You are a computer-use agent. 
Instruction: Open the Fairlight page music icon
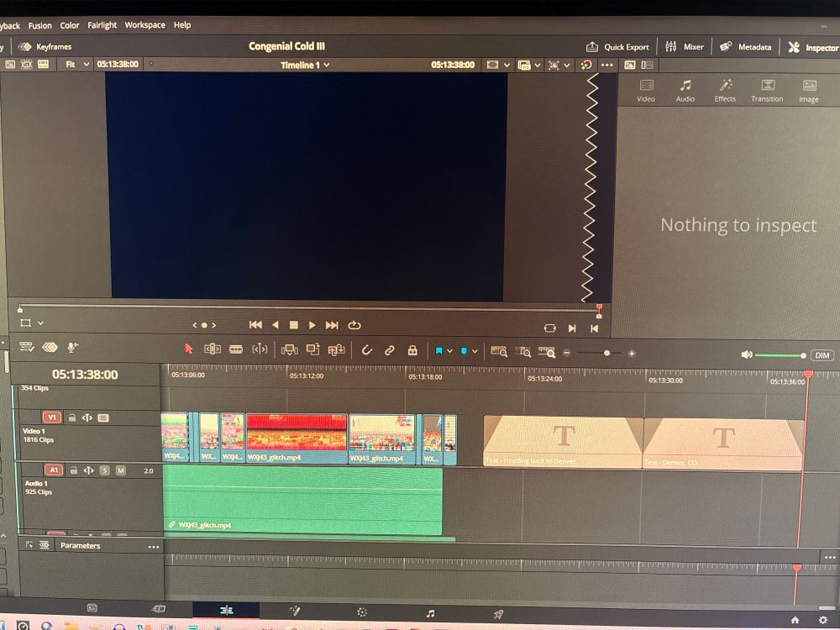coord(430,613)
